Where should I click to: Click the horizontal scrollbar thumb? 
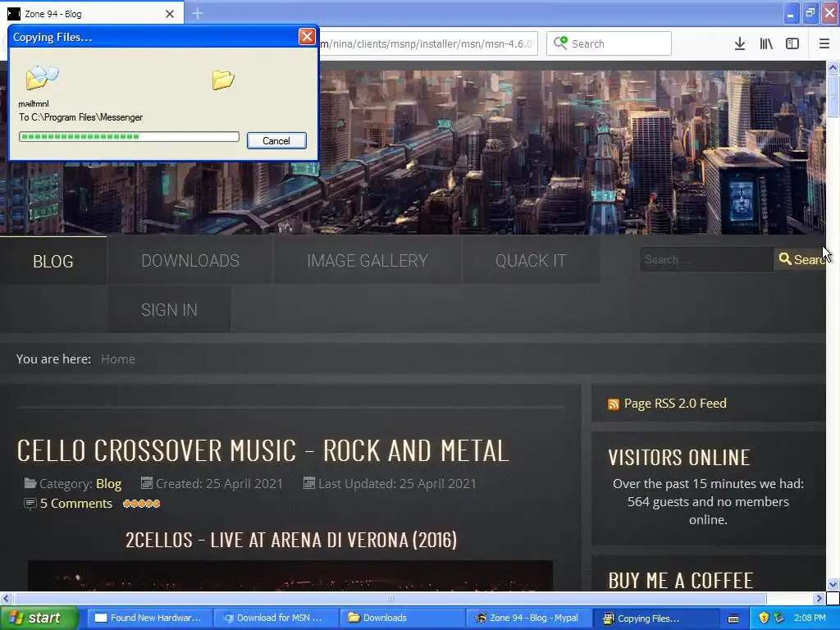(390, 598)
